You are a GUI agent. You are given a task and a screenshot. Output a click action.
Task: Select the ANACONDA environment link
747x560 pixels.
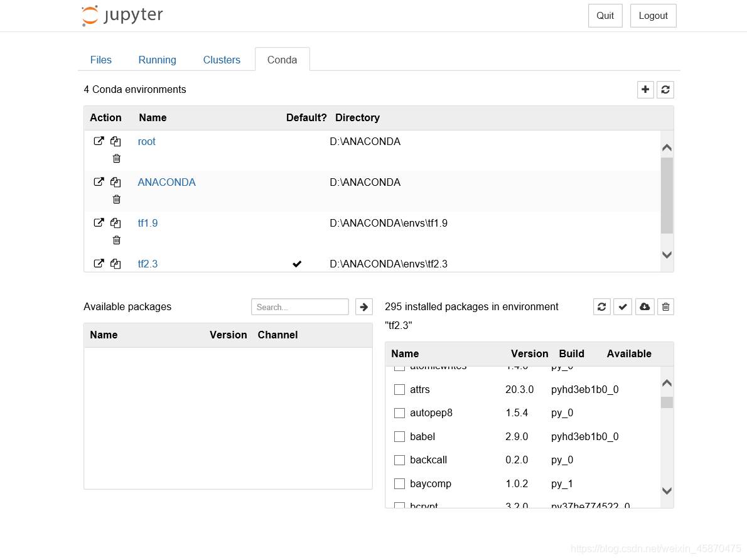pos(167,182)
